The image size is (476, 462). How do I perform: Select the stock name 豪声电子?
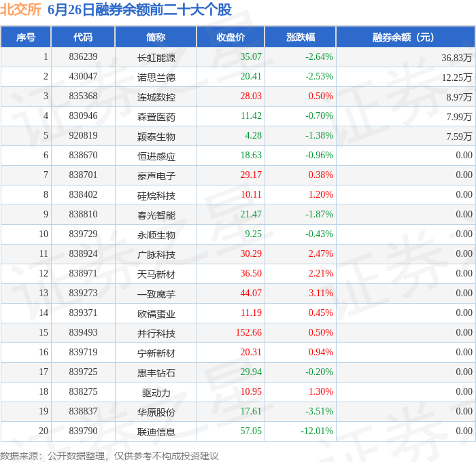pos(156,176)
